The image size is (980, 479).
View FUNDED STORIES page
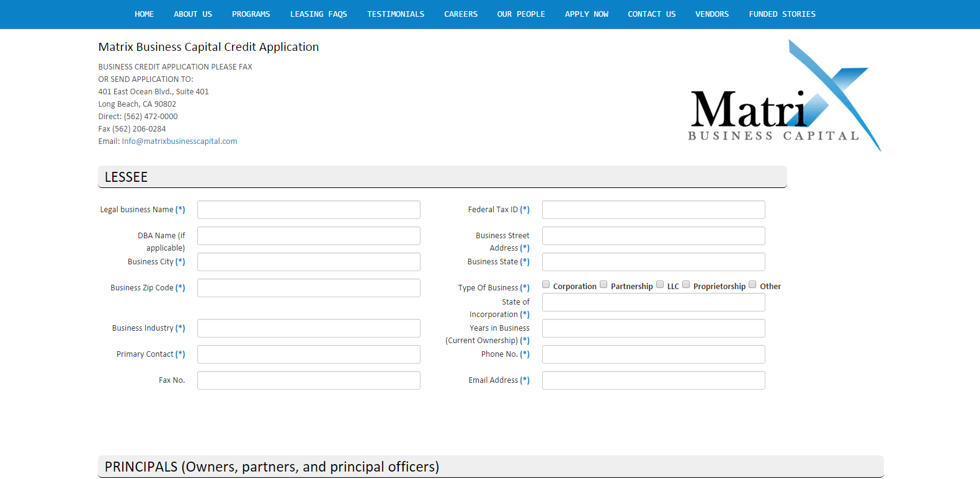tap(782, 14)
